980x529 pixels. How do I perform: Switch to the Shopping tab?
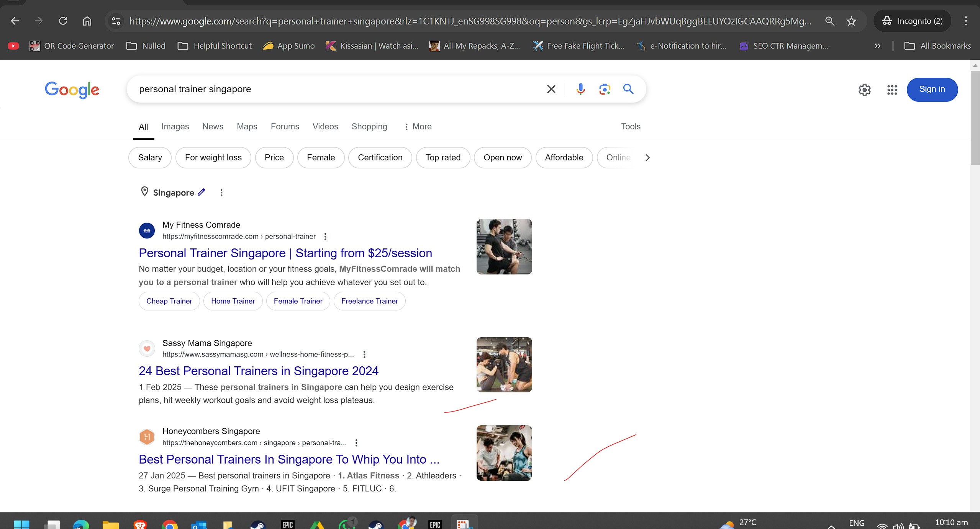click(x=369, y=126)
